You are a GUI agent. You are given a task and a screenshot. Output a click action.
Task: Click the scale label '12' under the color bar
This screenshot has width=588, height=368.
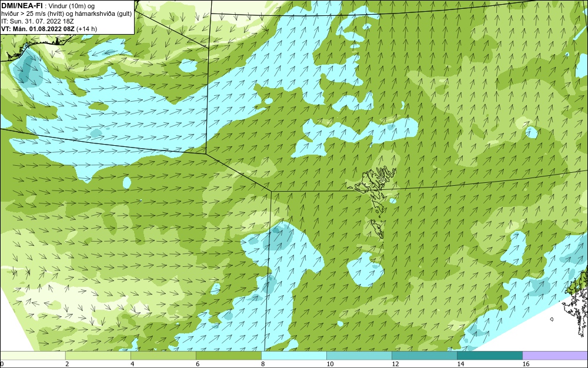[395, 364]
